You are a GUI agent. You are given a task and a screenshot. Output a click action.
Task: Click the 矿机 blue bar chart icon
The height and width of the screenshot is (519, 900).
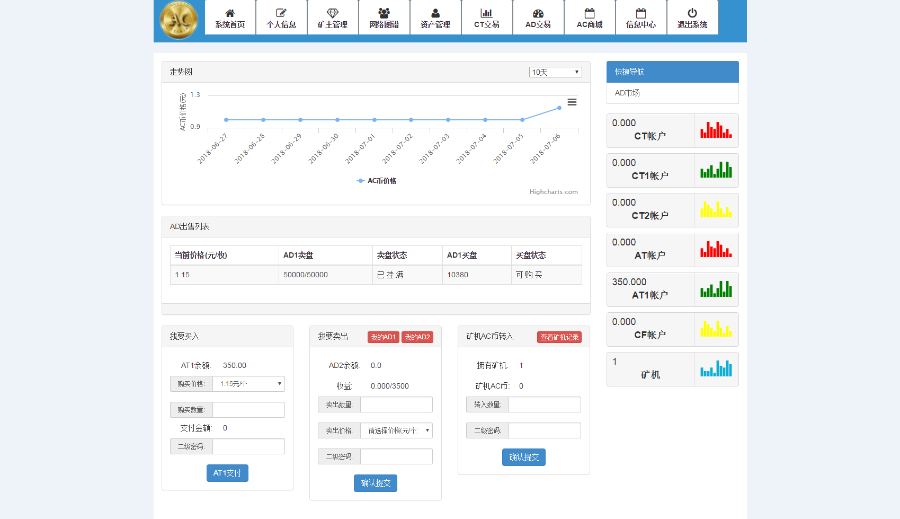pos(716,369)
